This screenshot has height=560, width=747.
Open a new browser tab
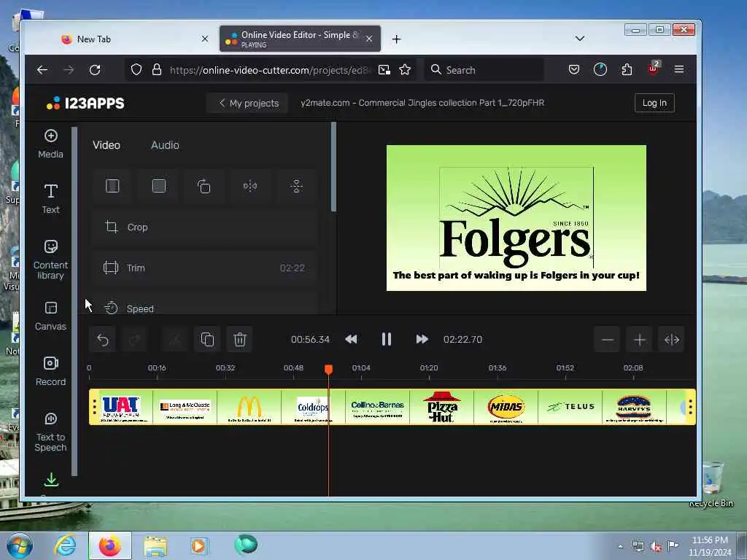[x=396, y=39]
